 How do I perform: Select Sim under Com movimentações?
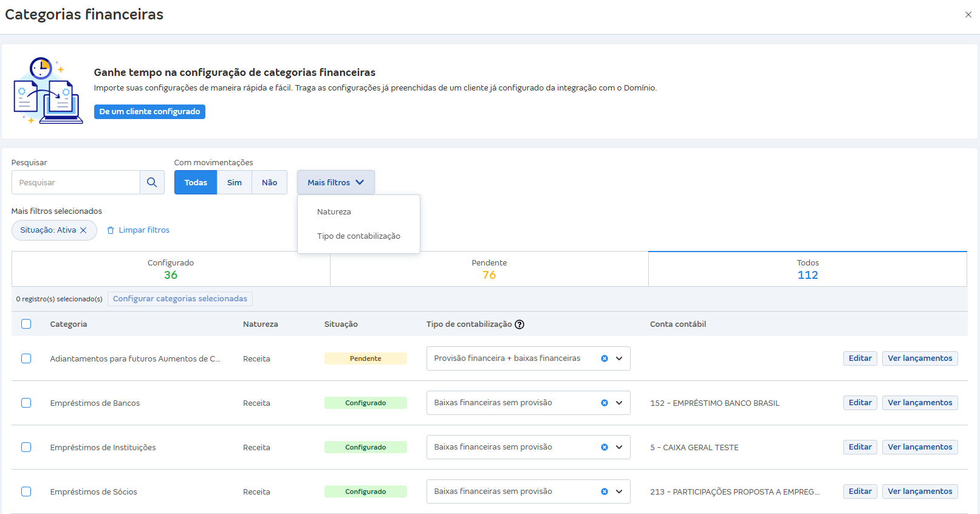pos(234,182)
